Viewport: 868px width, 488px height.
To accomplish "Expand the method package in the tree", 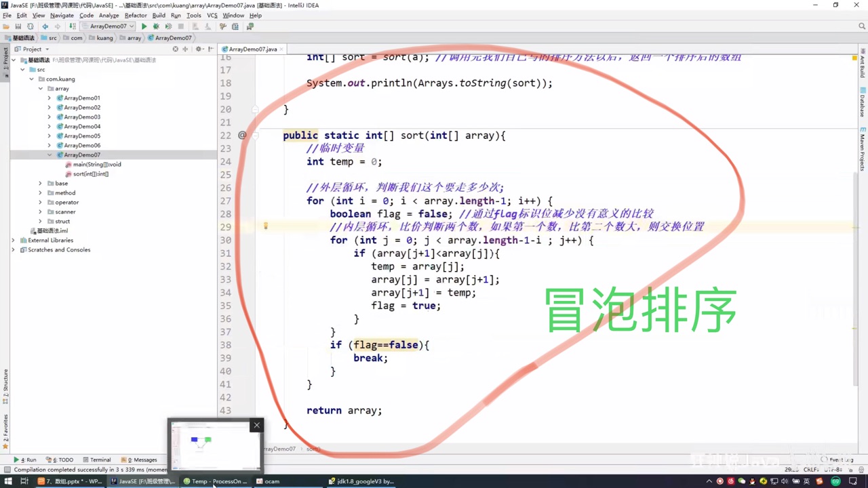I will [40, 192].
